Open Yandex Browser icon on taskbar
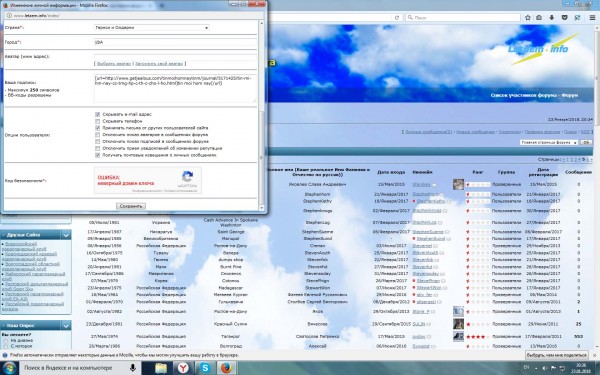The image size is (600, 375). 183,368
